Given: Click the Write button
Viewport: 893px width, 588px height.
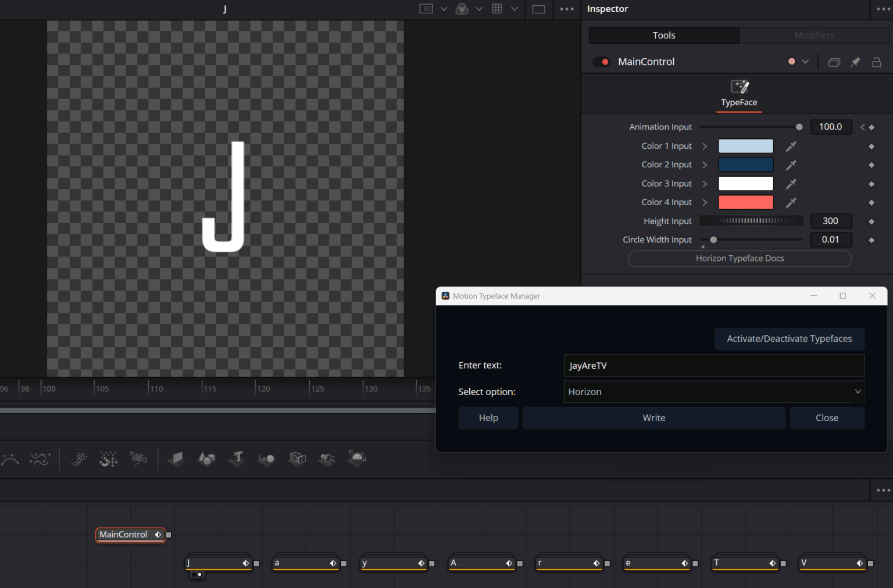Looking at the screenshot, I should [654, 418].
